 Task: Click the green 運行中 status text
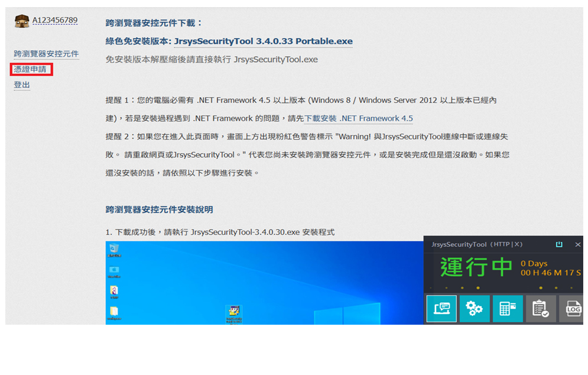pos(476,267)
